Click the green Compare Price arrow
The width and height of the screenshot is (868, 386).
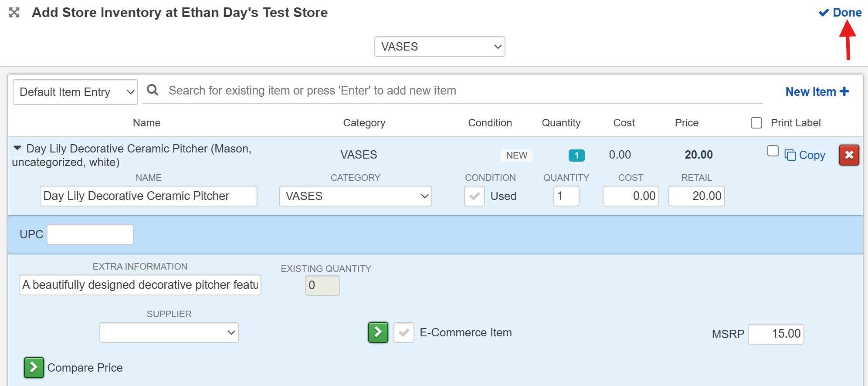pyautogui.click(x=34, y=368)
